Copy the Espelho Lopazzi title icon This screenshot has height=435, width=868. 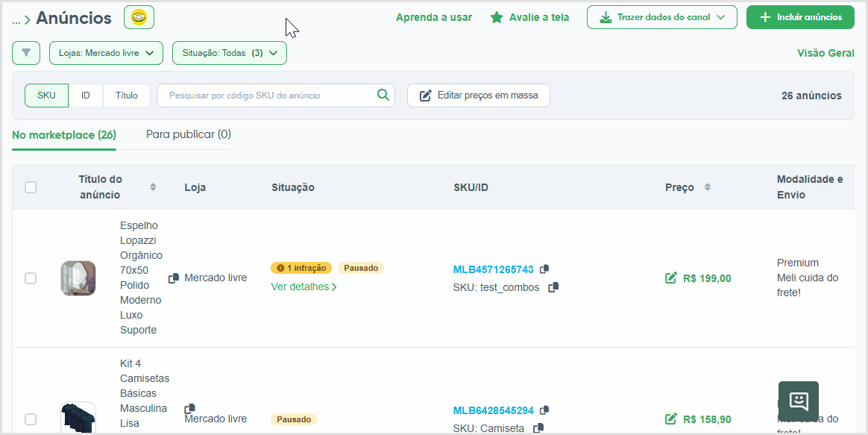coord(173,278)
